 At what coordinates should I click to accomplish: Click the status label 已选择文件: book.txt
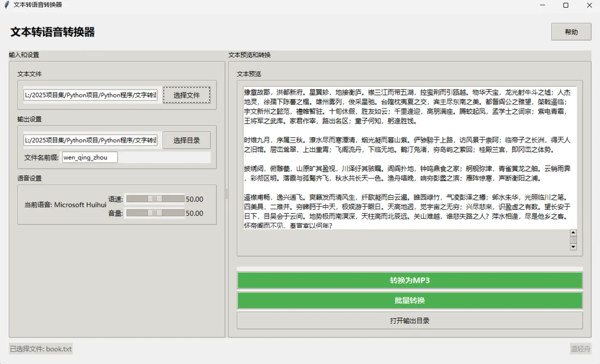click(x=40, y=349)
